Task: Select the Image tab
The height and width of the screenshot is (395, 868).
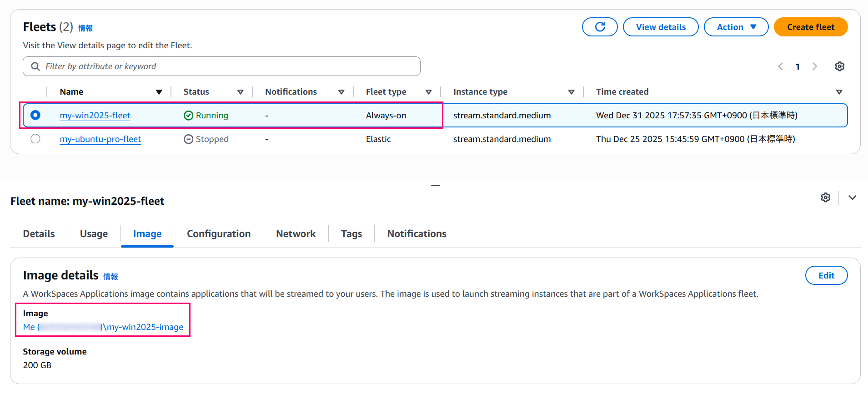Action: click(147, 234)
